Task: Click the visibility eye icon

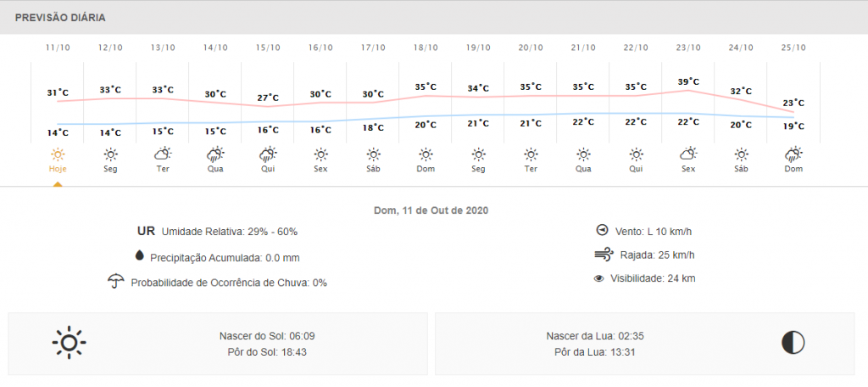Action: [599, 278]
